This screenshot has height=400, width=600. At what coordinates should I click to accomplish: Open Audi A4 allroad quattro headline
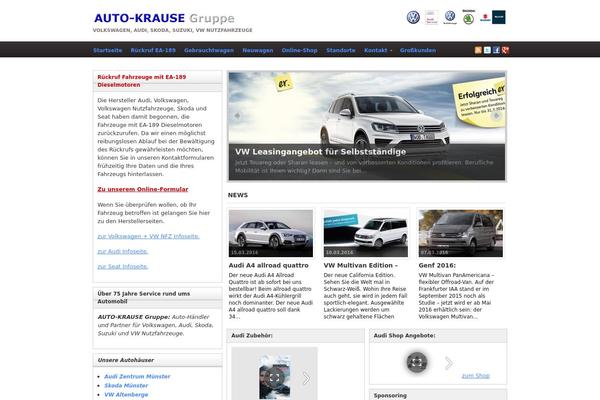tap(269, 265)
